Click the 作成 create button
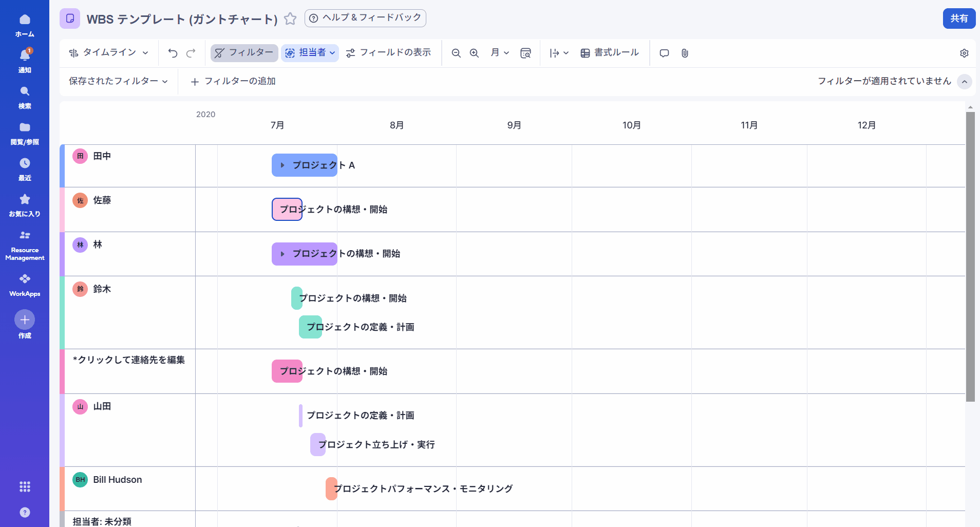This screenshot has height=527, width=980. (x=25, y=319)
